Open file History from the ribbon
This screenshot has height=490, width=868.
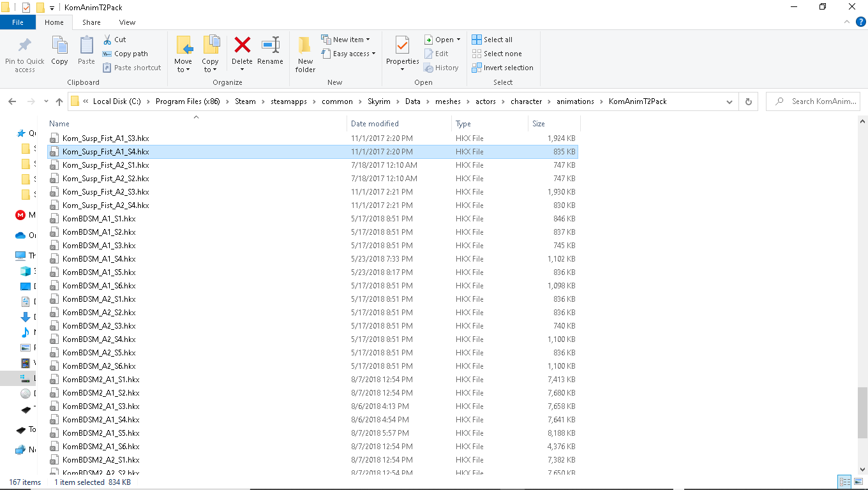[x=441, y=68]
